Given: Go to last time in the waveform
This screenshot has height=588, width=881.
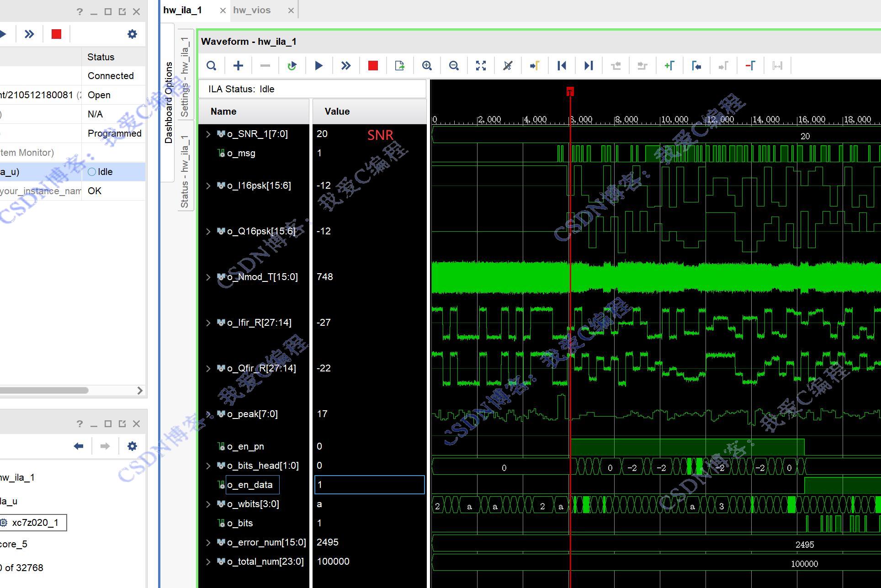Looking at the screenshot, I should (589, 66).
